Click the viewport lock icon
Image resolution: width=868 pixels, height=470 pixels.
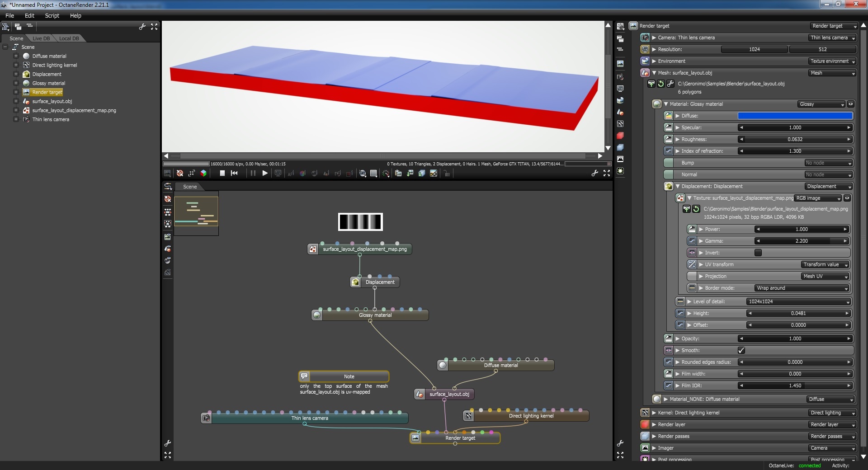pyautogui.click(x=447, y=173)
